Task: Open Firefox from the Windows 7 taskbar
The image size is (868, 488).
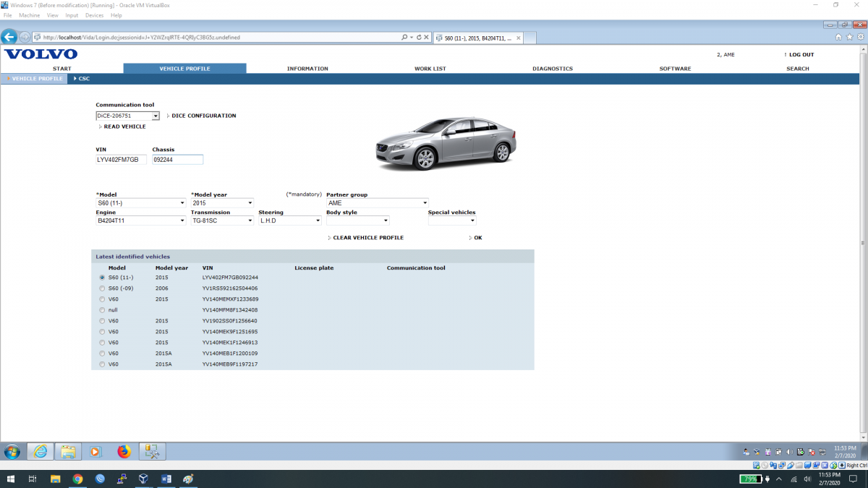Action: click(124, 452)
